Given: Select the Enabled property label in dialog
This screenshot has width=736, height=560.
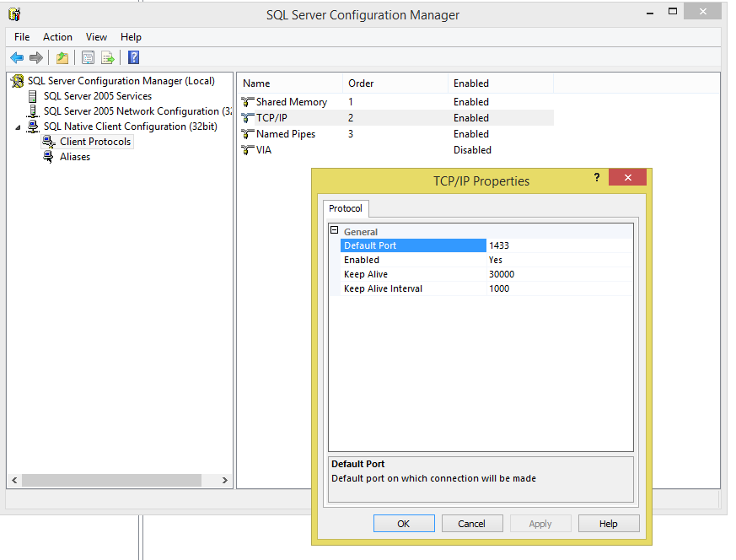Looking at the screenshot, I should pos(362,260).
